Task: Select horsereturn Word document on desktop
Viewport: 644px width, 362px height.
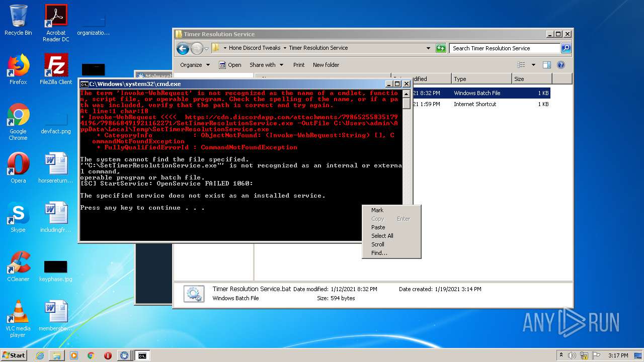Action: click(56, 168)
